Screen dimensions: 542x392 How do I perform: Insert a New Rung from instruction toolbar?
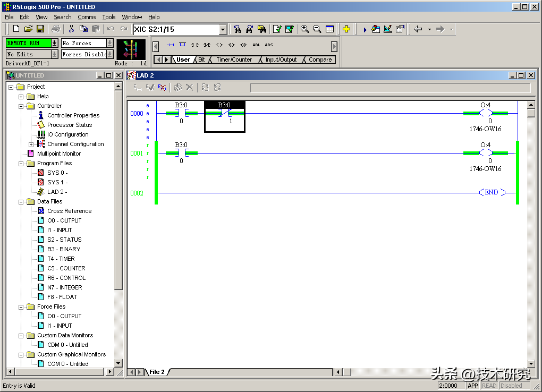click(171, 45)
